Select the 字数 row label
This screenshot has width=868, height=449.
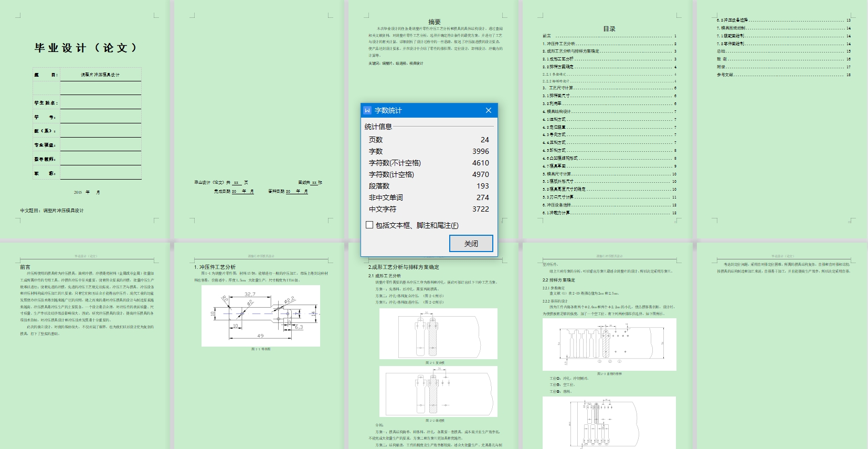click(x=376, y=151)
